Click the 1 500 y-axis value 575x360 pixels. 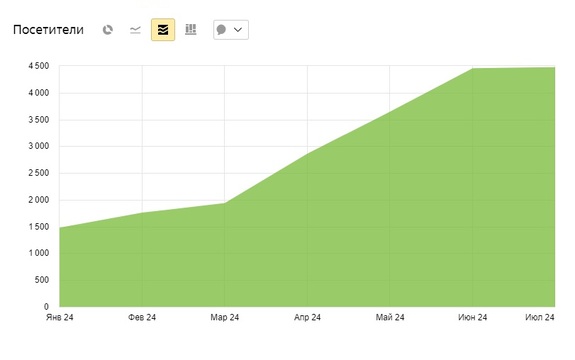coord(39,227)
